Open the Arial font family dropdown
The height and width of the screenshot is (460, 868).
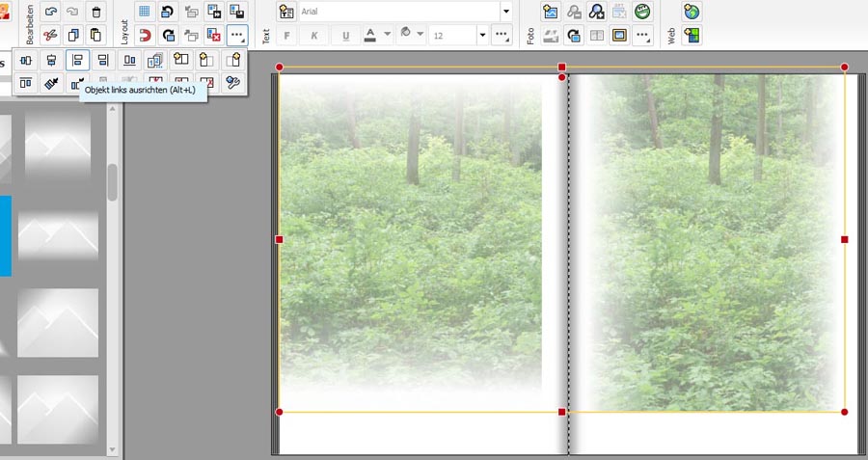505,12
